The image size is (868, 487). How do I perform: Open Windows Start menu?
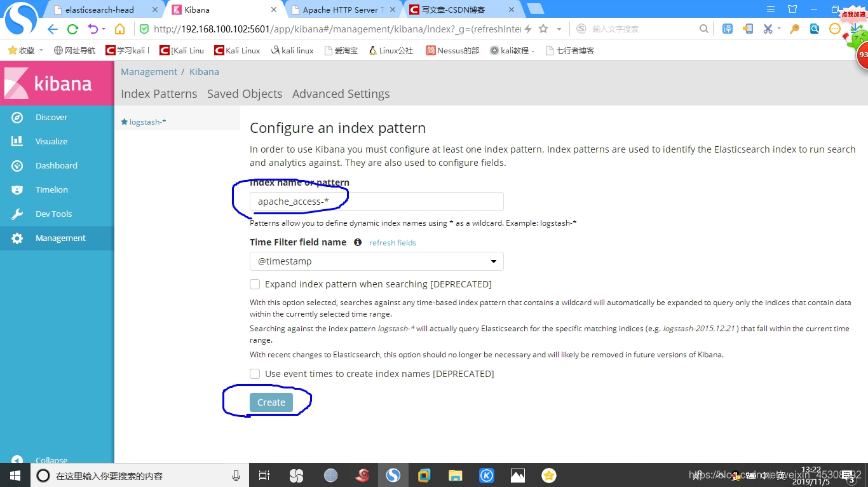pyautogui.click(x=15, y=475)
